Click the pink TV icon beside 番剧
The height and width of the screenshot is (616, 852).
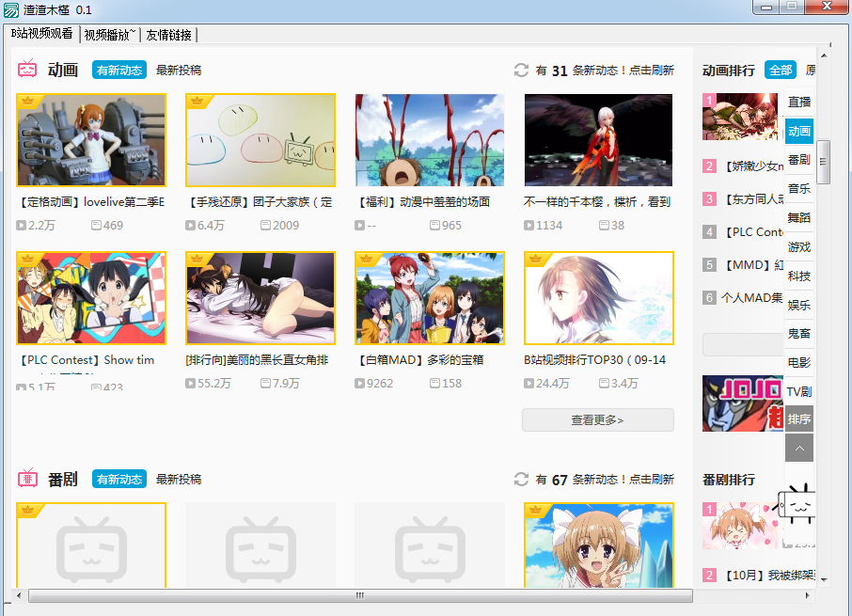click(27, 478)
